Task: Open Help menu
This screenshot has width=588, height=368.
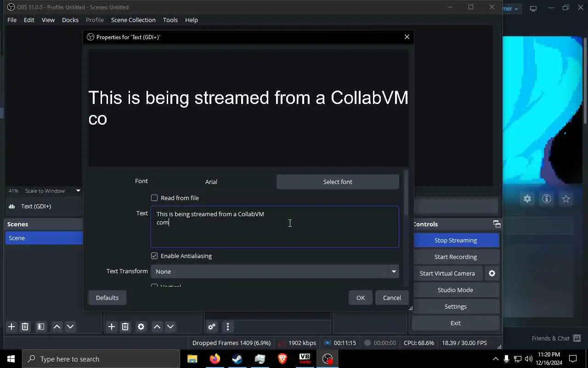Action: (x=192, y=20)
